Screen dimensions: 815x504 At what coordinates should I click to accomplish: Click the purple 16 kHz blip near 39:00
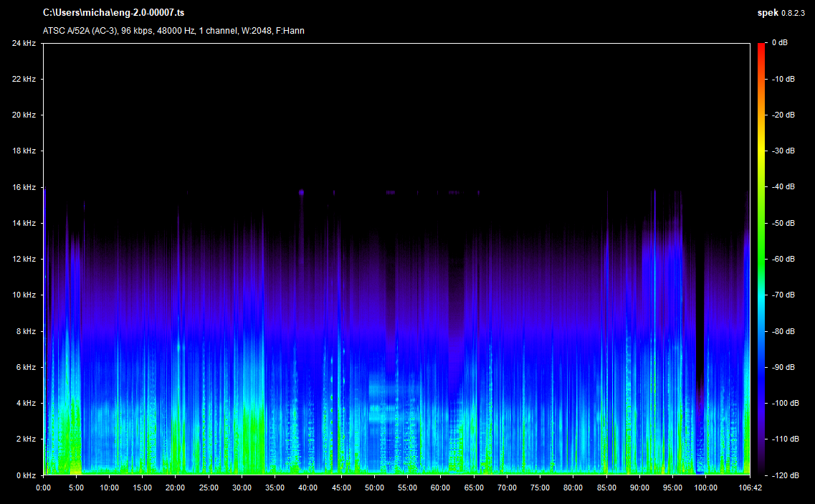(x=301, y=192)
